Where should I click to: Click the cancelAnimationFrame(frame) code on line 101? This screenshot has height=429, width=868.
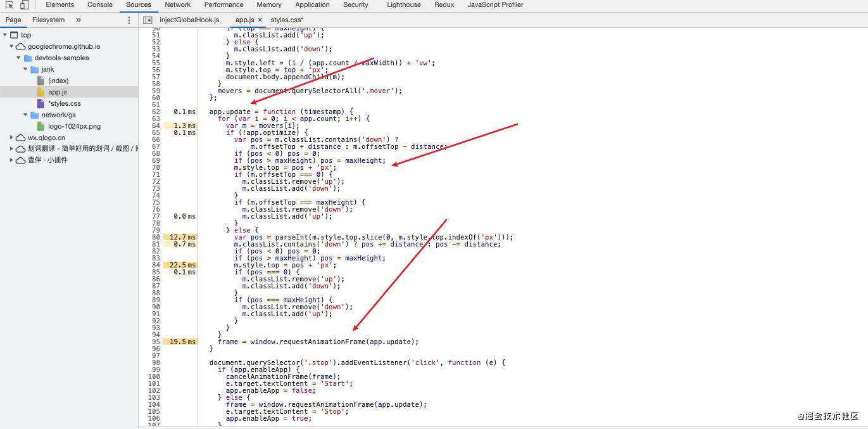pyautogui.click(x=283, y=376)
